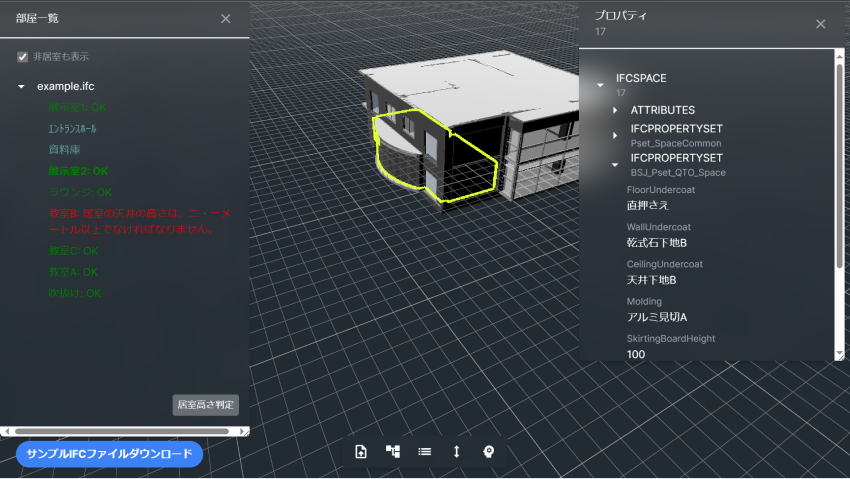Click the help/hint bulb icon in bottom toolbar
The height and width of the screenshot is (479, 850).
(x=488, y=451)
